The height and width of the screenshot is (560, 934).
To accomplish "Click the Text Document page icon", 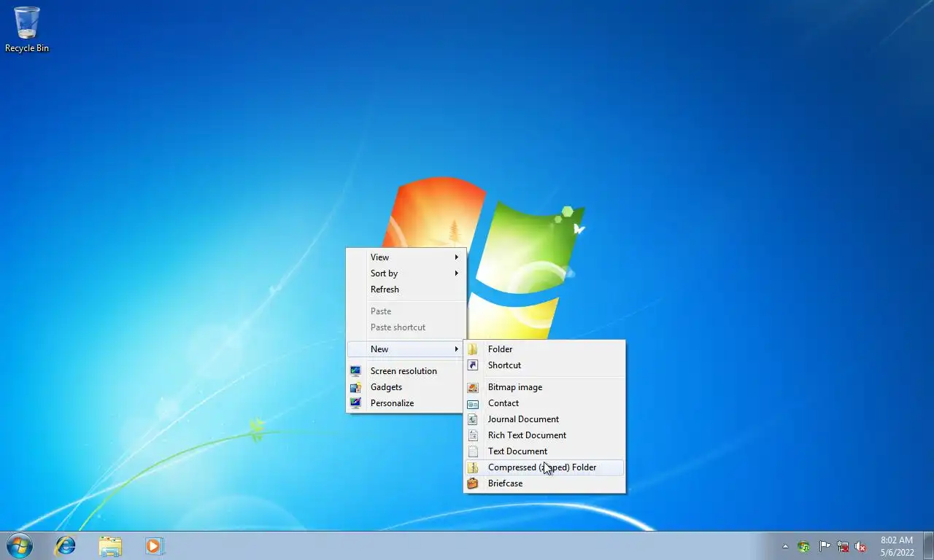I will click(x=473, y=451).
